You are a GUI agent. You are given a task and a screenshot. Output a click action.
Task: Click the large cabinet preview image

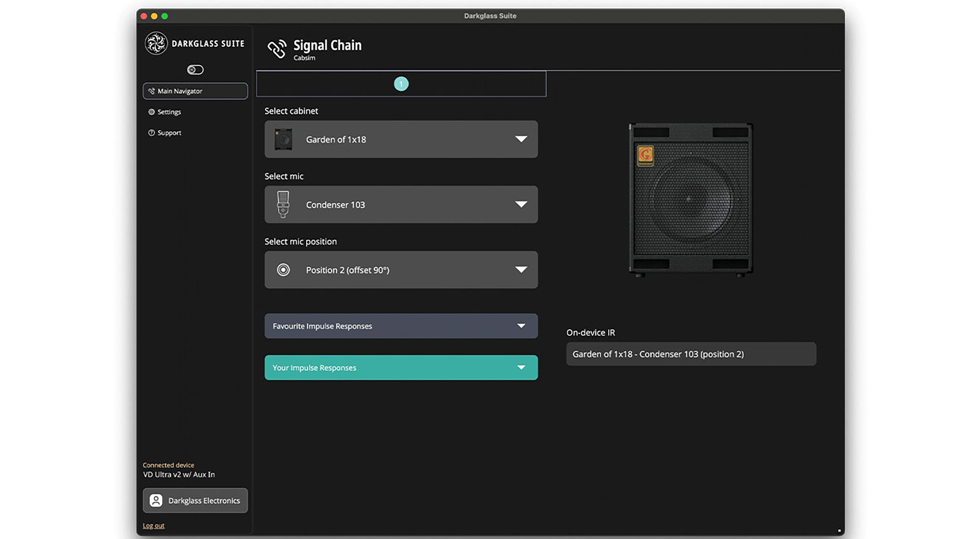click(691, 200)
